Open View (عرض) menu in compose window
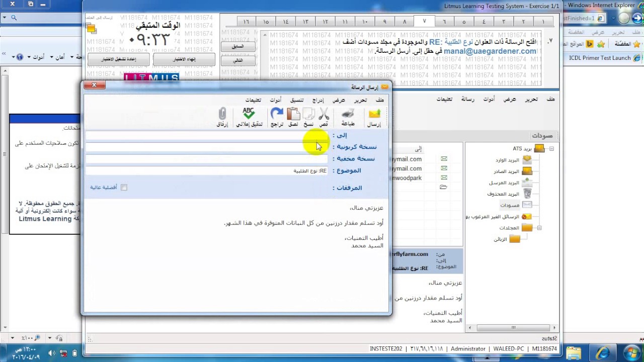Viewport: 644px width, 362px height. point(339,100)
